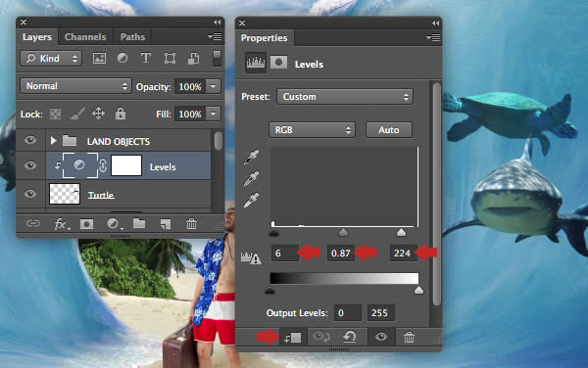Create a new layer icon

pyautogui.click(x=166, y=224)
